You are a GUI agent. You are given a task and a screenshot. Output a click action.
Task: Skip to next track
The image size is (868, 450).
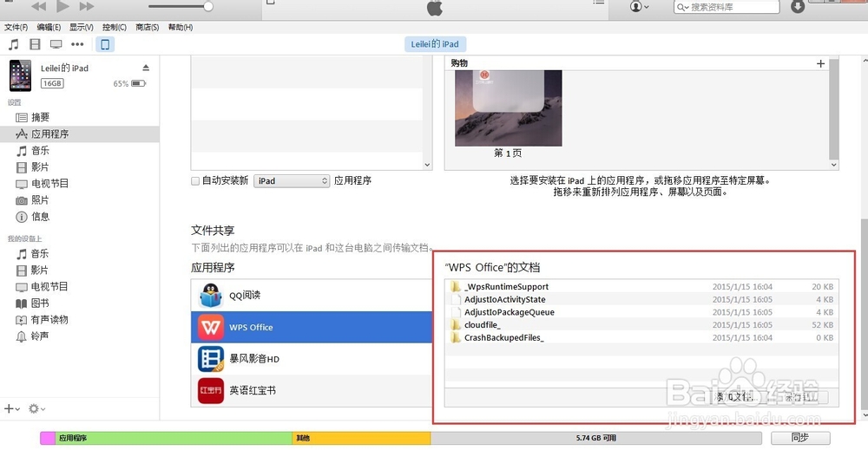coord(87,6)
